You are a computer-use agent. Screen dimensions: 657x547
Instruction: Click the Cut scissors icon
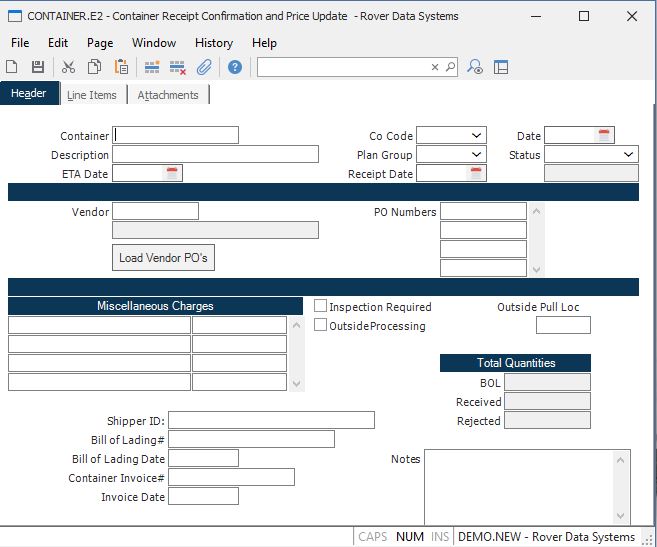pyautogui.click(x=68, y=67)
